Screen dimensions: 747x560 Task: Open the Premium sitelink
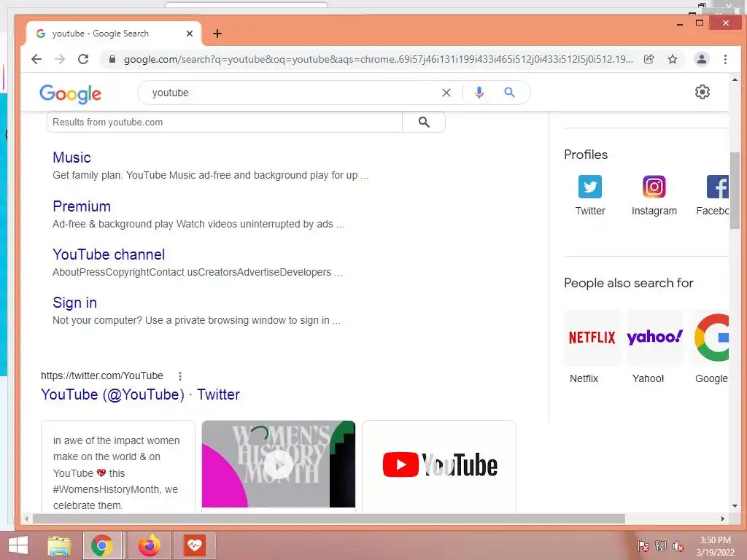(82, 206)
